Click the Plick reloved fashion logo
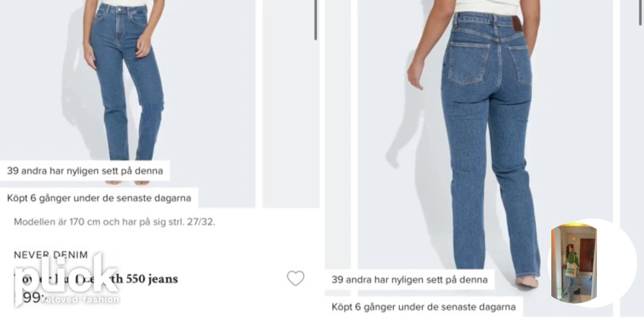This screenshot has width=644, height=319. [x=66, y=280]
